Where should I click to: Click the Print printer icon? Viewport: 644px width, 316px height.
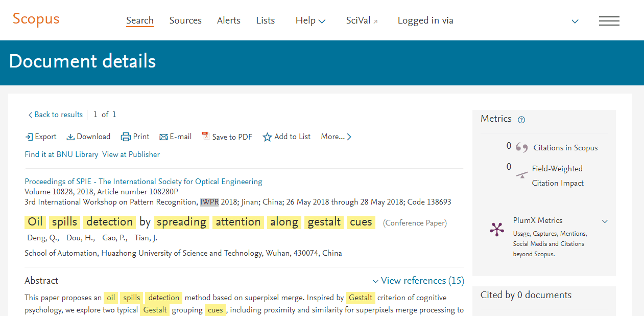(x=126, y=137)
